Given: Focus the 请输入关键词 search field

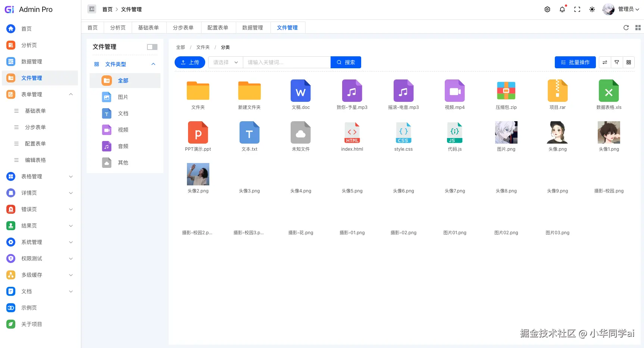Looking at the screenshot, I should tap(287, 62).
